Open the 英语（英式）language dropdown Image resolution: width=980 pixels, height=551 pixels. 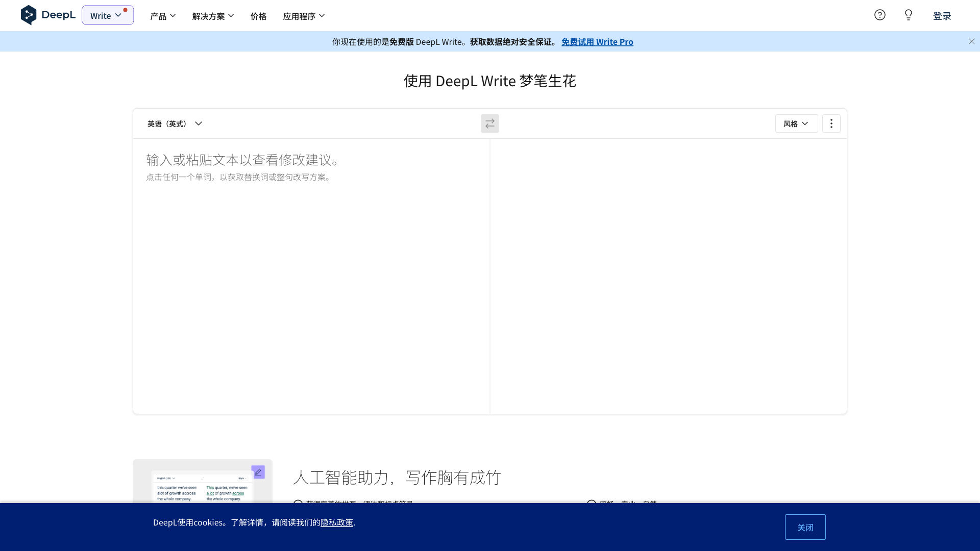[x=175, y=123]
